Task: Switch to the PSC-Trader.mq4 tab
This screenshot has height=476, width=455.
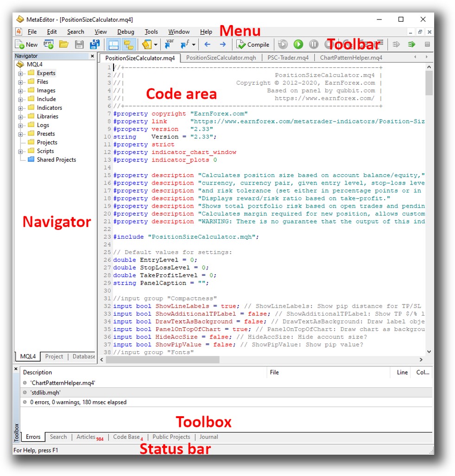Action: (x=288, y=58)
